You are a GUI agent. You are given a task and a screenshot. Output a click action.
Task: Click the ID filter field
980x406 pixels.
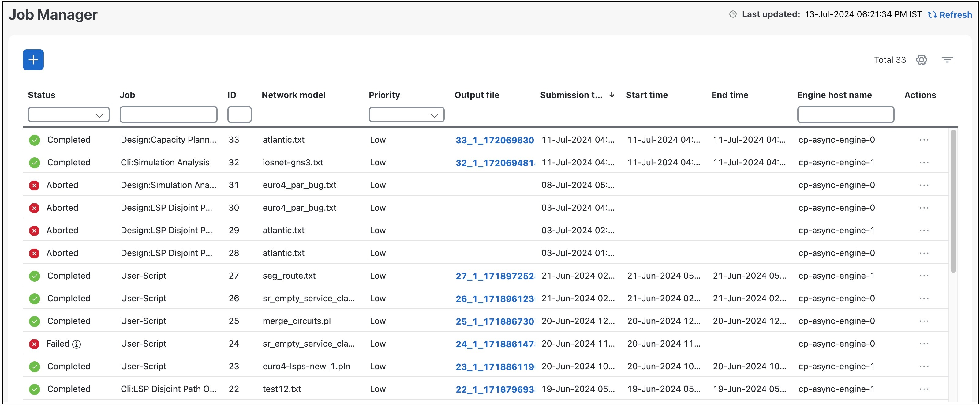(x=239, y=115)
